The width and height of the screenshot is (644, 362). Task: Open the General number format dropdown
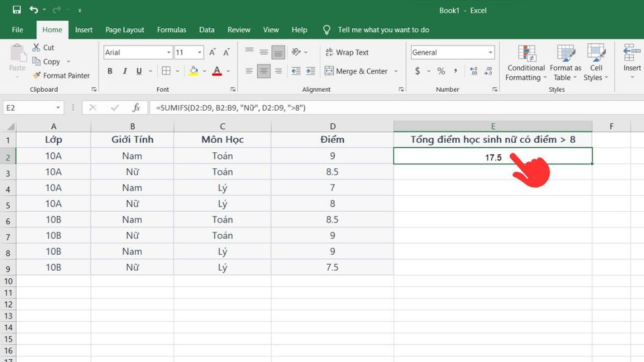coord(490,52)
